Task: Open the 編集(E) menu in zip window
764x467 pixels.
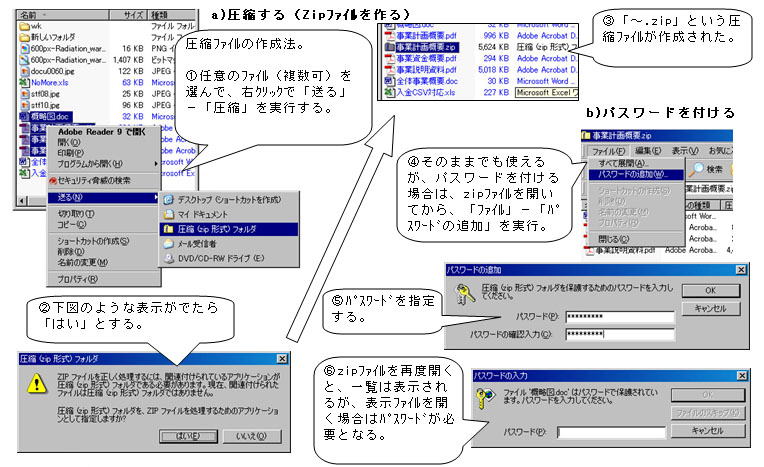Action: (648, 151)
